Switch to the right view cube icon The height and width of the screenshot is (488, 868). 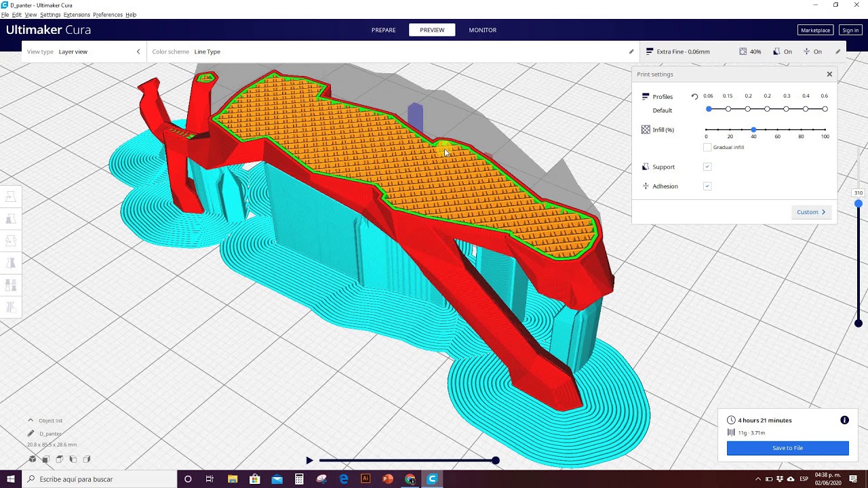(87, 459)
